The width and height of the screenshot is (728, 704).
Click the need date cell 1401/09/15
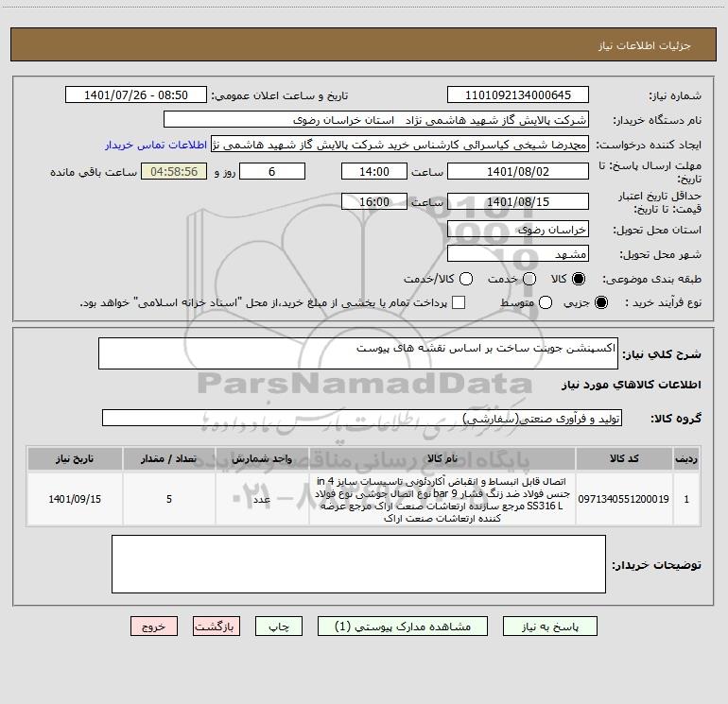(75, 499)
